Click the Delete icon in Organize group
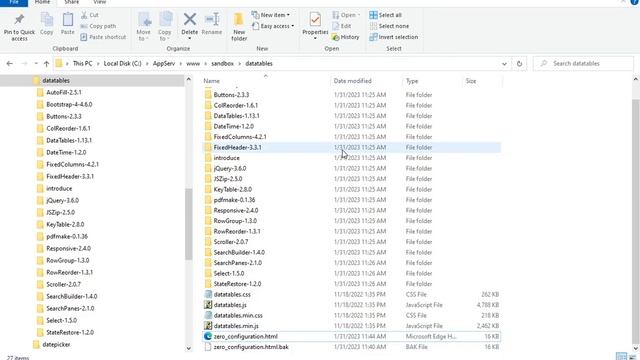This screenshot has height=360, width=640. (190, 19)
